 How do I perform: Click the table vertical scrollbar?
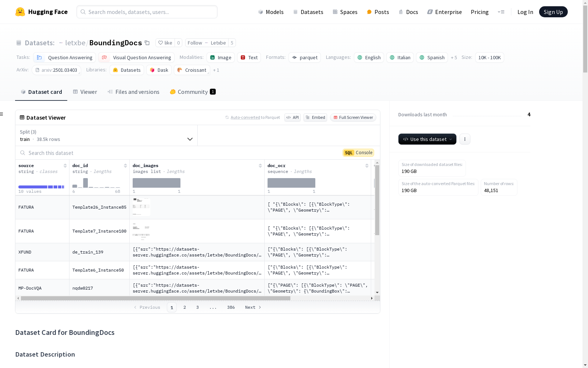point(377,200)
